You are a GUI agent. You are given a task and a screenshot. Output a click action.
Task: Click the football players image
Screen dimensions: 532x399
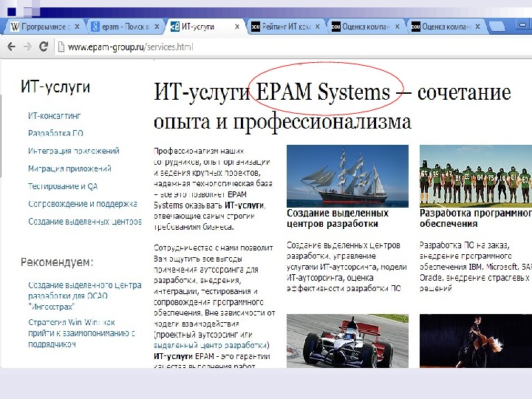[476, 176]
